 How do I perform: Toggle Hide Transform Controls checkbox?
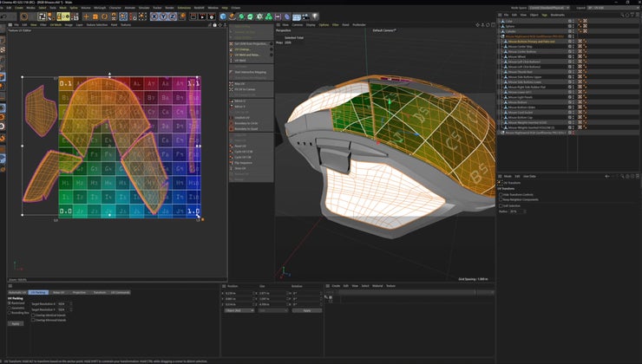pyautogui.click(x=501, y=195)
